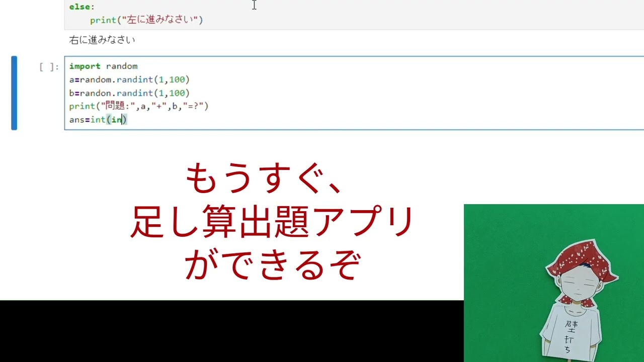
Task: Place cursor on the "import random" line
Action: coord(103,66)
